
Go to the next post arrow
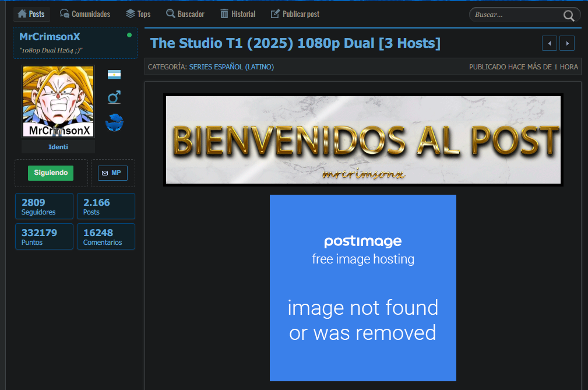(567, 43)
